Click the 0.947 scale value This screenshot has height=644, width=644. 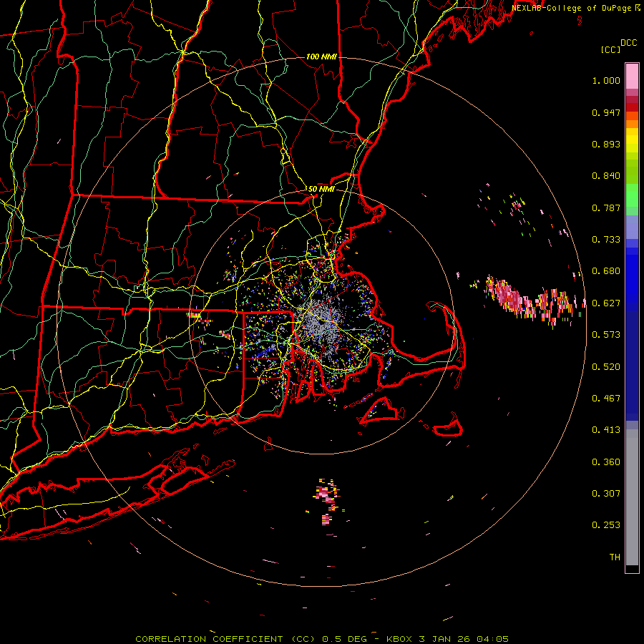tap(606, 112)
